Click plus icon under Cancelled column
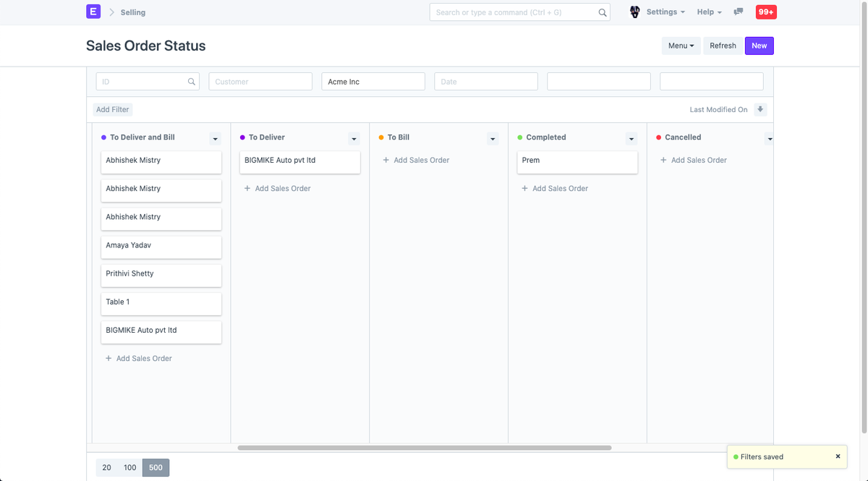868x481 pixels. pyautogui.click(x=663, y=160)
